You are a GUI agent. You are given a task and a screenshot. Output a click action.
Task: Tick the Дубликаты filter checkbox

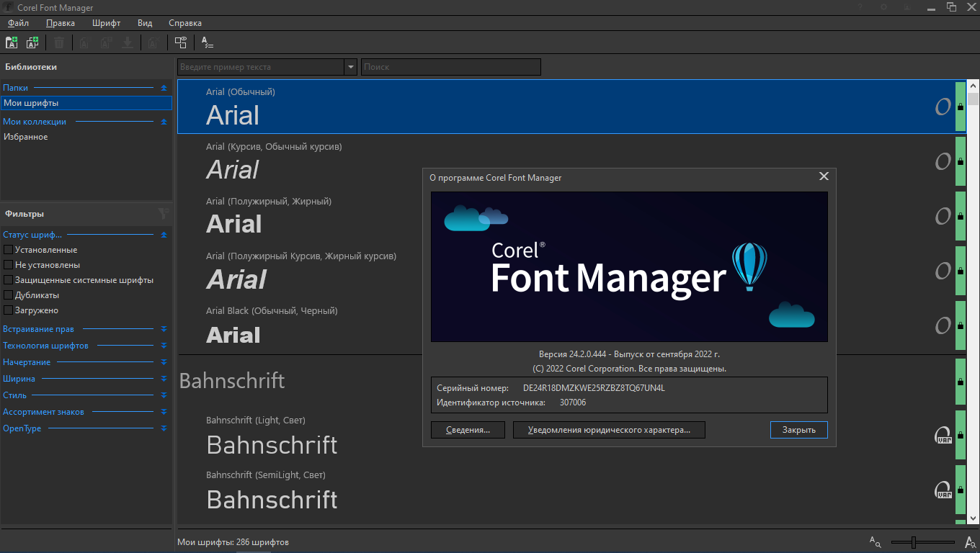pos(9,295)
